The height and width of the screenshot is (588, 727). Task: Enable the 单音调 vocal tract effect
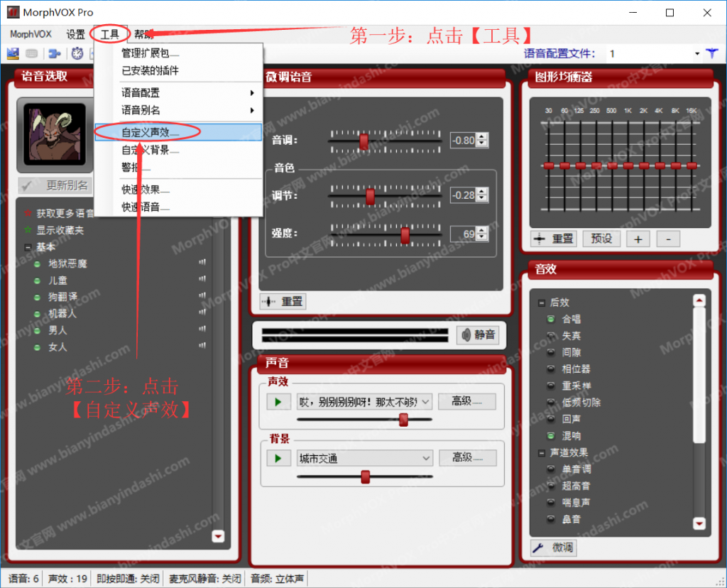[x=551, y=469]
